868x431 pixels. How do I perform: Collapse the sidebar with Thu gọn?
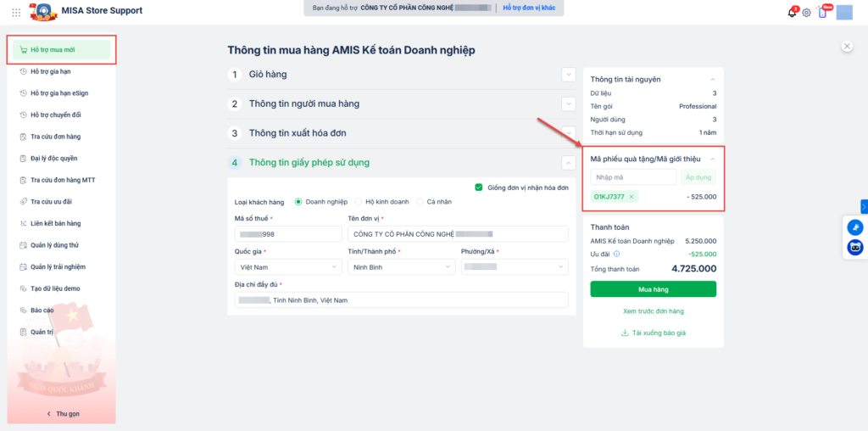62,414
